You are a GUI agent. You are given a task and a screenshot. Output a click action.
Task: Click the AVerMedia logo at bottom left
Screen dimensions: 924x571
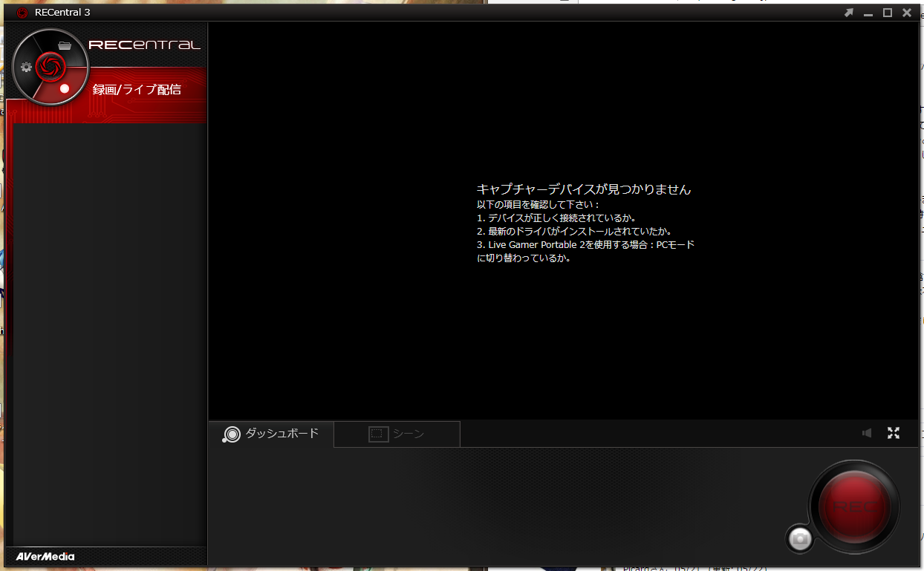pyautogui.click(x=45, y=556)
